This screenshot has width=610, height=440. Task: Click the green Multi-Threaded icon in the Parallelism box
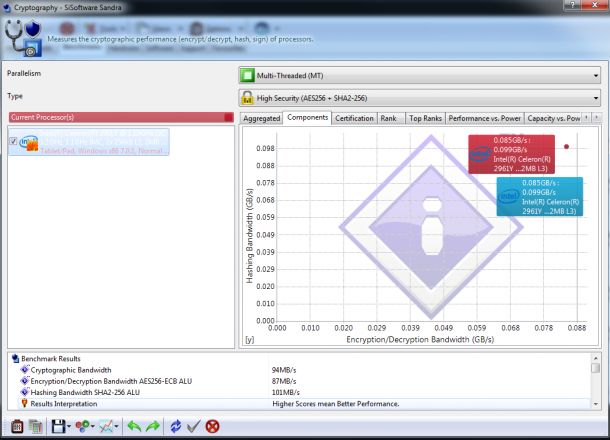tap(247, 75)
